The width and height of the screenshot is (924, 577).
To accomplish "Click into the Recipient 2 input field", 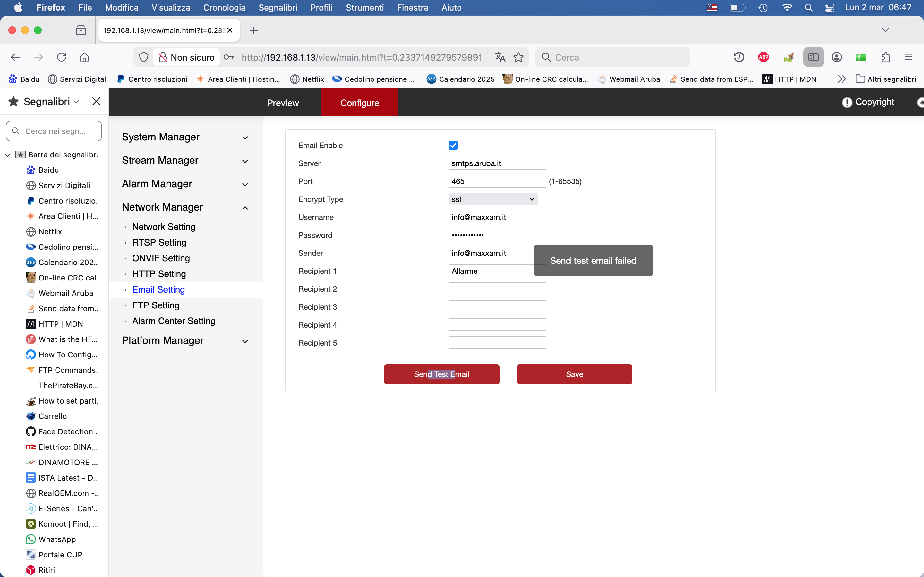I will point(497,289).
